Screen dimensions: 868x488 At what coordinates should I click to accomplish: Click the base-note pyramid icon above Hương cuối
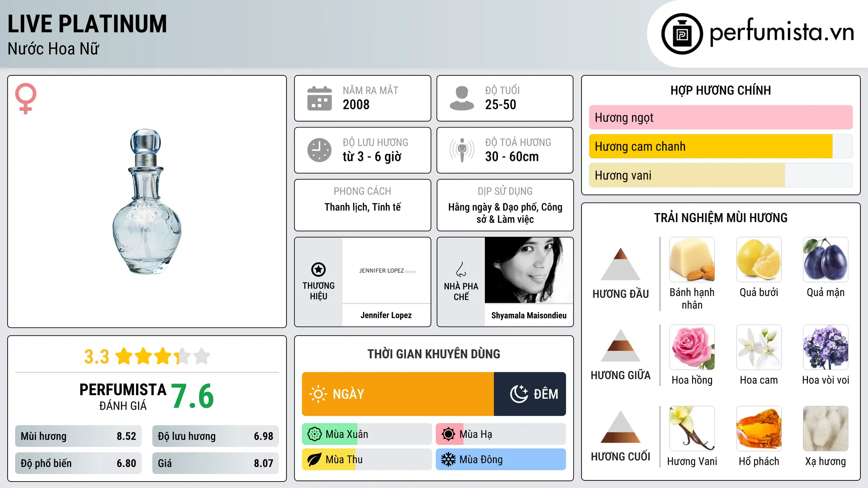pos(620,427)
